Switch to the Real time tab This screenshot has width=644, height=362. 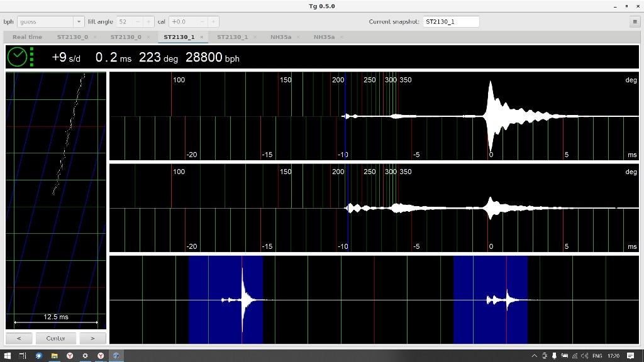point(27,37)
